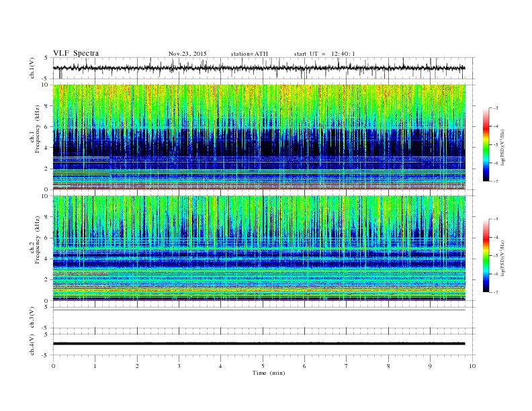The height and width of the screenshot is (411, 532).
Task: Click the 'ch.1(V)' waveform axis label
Action: (32, 68)
